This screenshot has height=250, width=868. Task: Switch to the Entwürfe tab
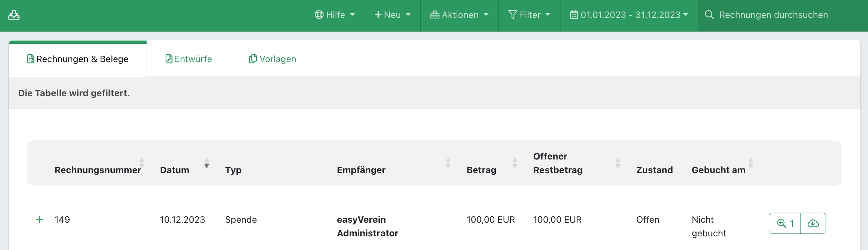189,59
